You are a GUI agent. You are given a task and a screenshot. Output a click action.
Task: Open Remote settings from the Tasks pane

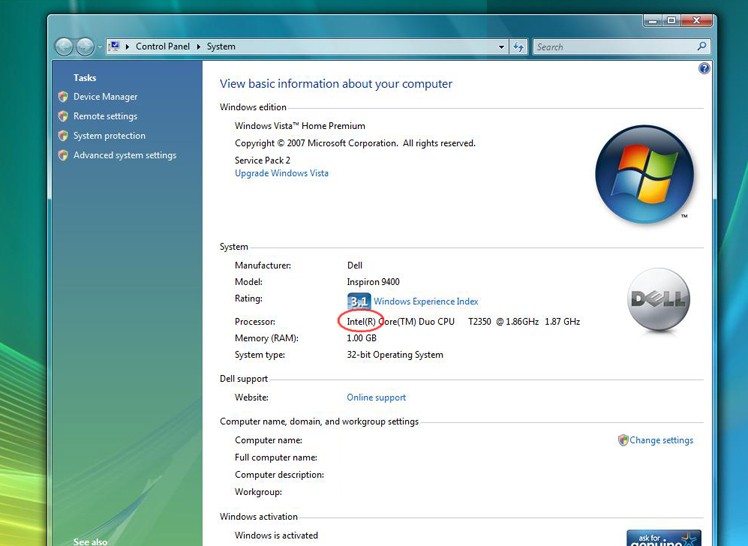tap(105, 116)
